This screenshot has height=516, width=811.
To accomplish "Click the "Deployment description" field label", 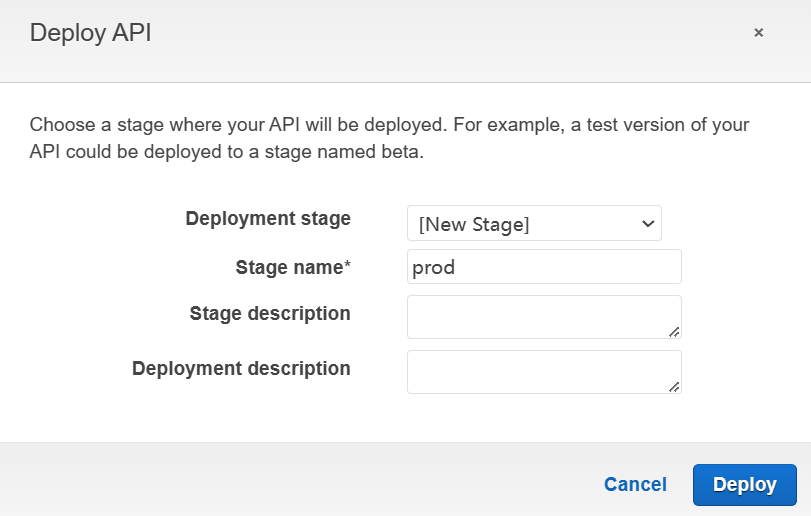I will tap(241, 369).
